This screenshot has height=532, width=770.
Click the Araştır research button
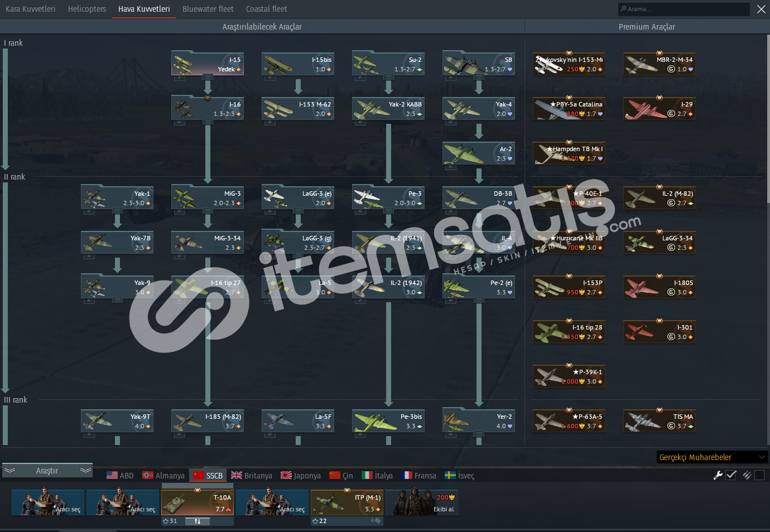coord(47,471)
